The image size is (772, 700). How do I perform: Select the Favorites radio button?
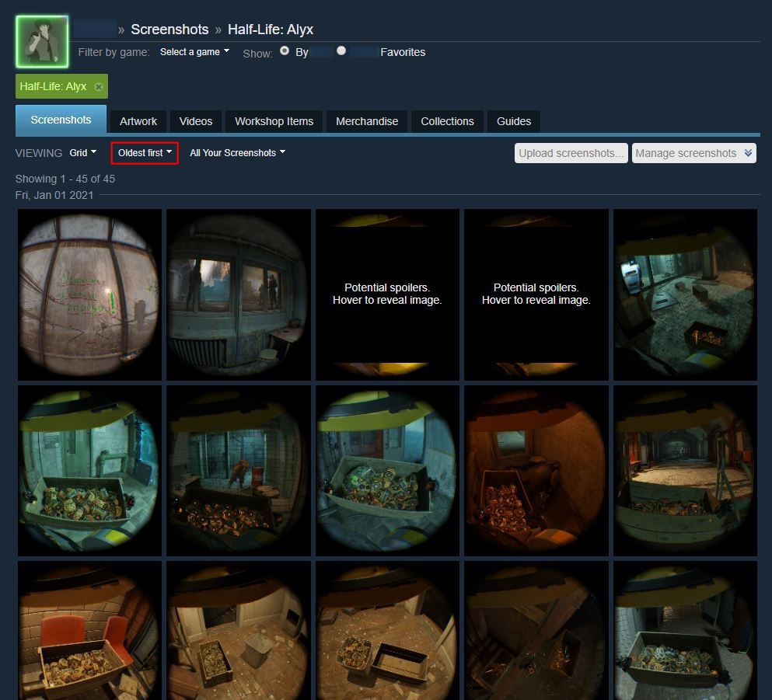[341, 50]
